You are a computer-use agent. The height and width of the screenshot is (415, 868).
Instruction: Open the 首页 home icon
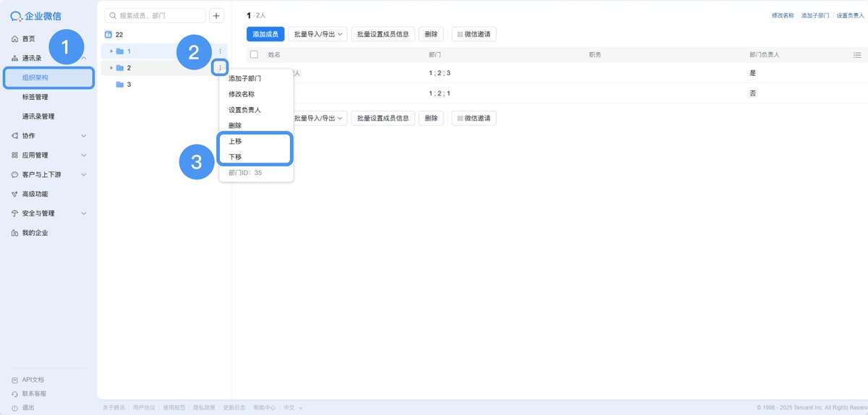point(15,38)
